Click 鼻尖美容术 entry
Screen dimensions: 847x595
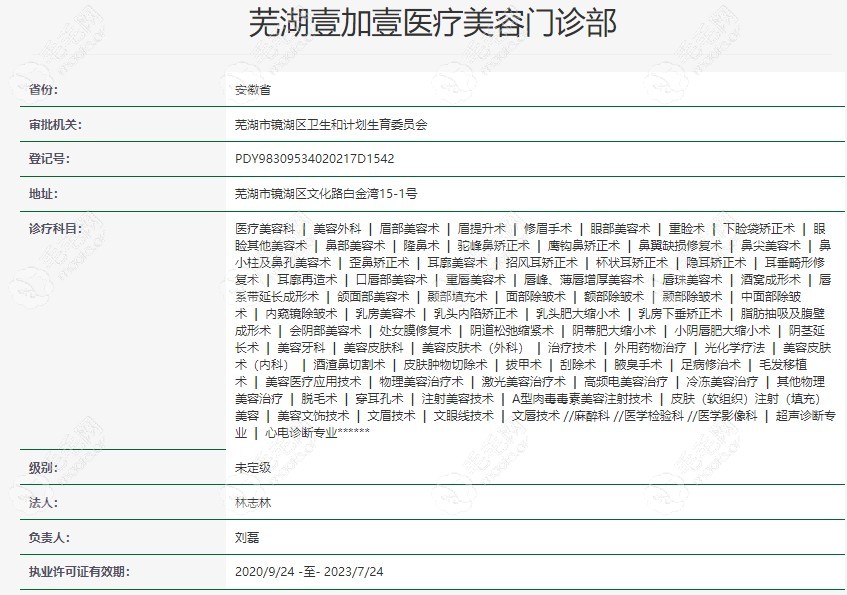pos(771,246)
